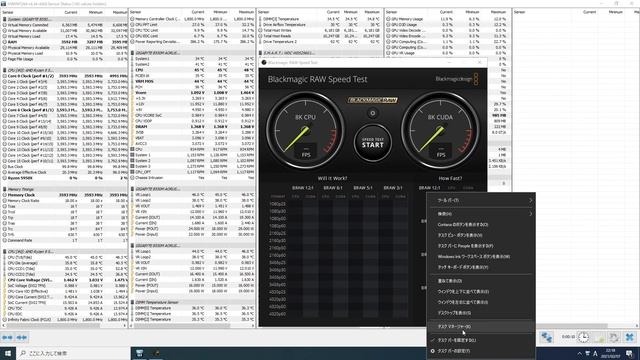The image size is (640, 360).
Task: Click HWiNFO logging graph icon
Action: tap(599, 338)
